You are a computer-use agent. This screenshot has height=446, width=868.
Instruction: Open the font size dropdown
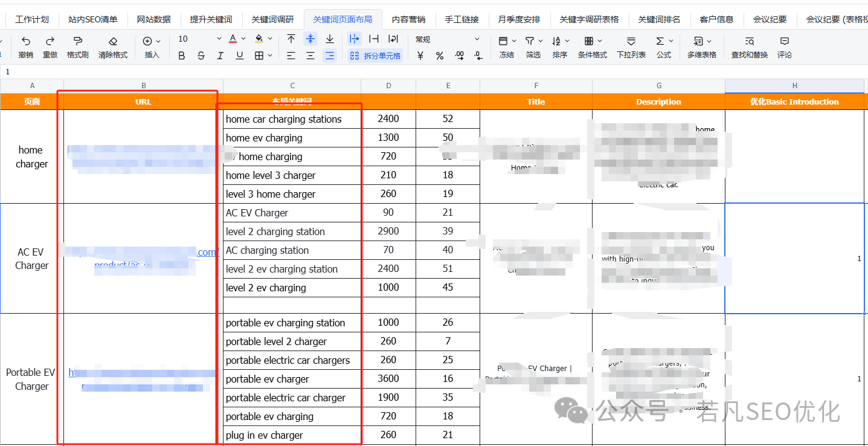(219, 39)
